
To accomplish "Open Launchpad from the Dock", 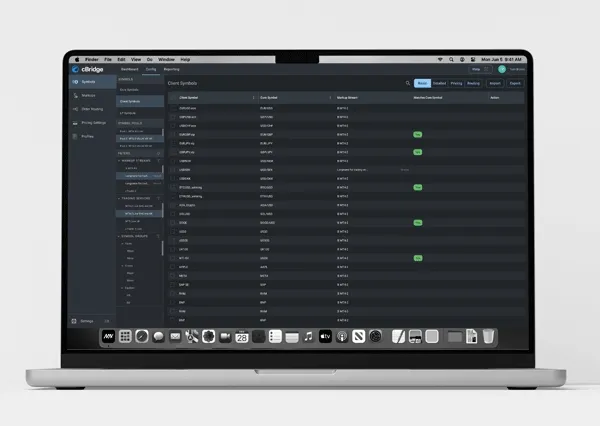I will (125, 337).
